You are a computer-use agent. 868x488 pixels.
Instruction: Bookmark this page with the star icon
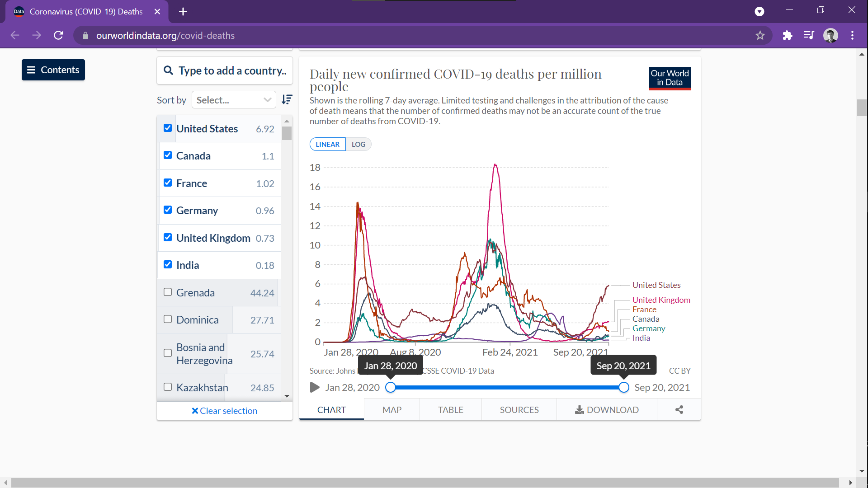tap(760, 35)
